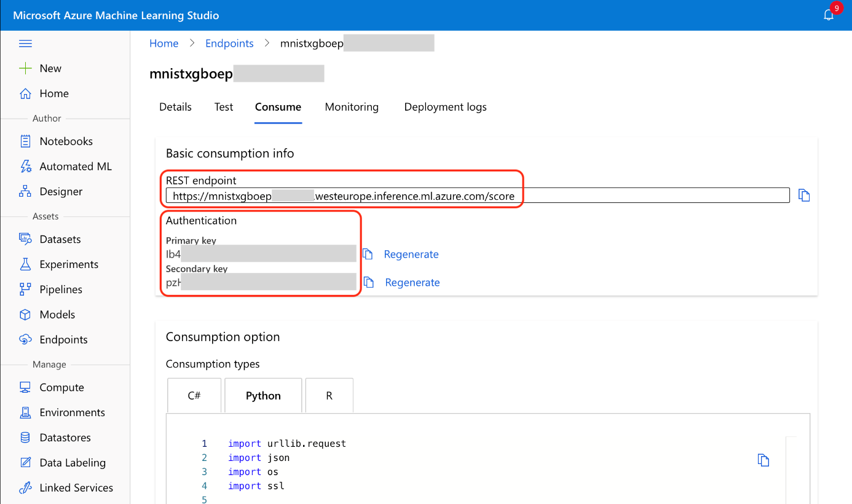
Task: Click the 'import json' code line
Action: click(x=259, y=458)
